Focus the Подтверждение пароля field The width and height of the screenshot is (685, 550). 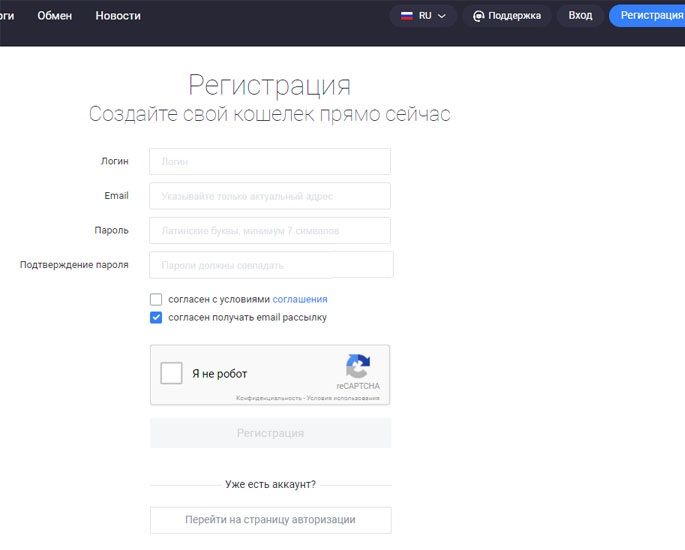[x=271, y=265]
